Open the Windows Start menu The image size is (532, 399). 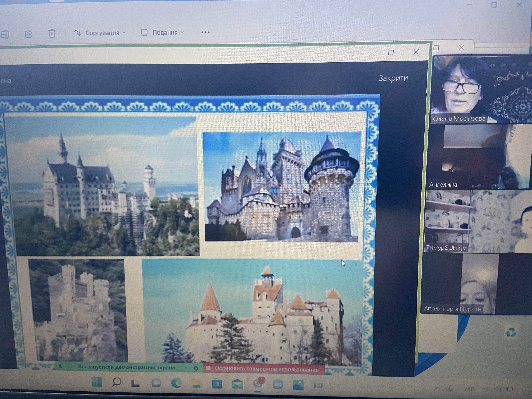point(97,382)
